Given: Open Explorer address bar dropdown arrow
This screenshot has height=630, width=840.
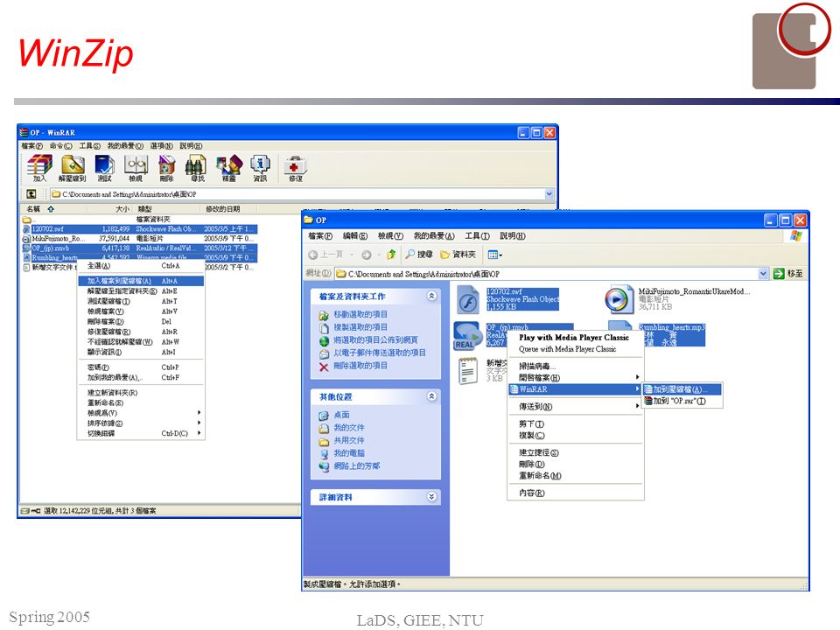Looking at the screenshot, I should pyautogui.click(x=763, y=274).
